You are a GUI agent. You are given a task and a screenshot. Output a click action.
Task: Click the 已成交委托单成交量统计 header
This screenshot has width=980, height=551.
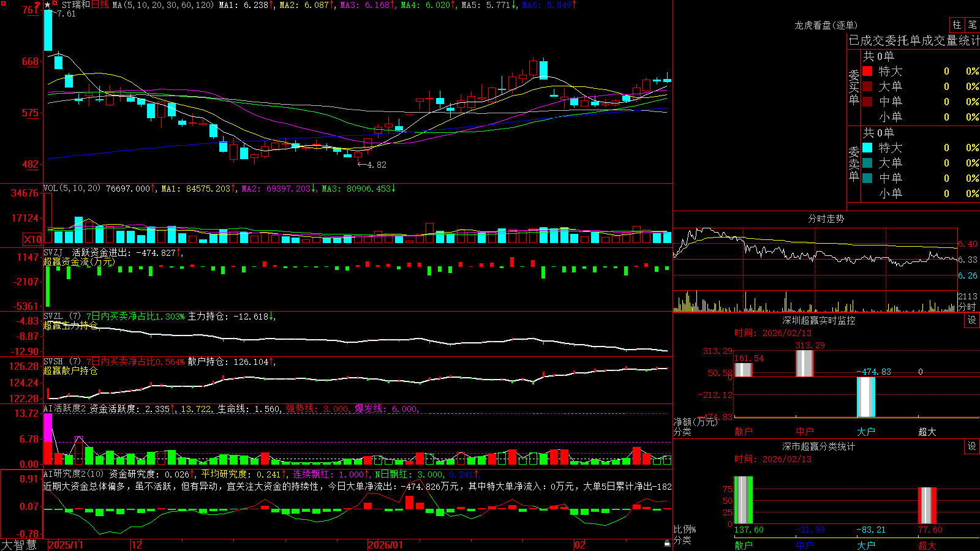(x=914, y=41)
